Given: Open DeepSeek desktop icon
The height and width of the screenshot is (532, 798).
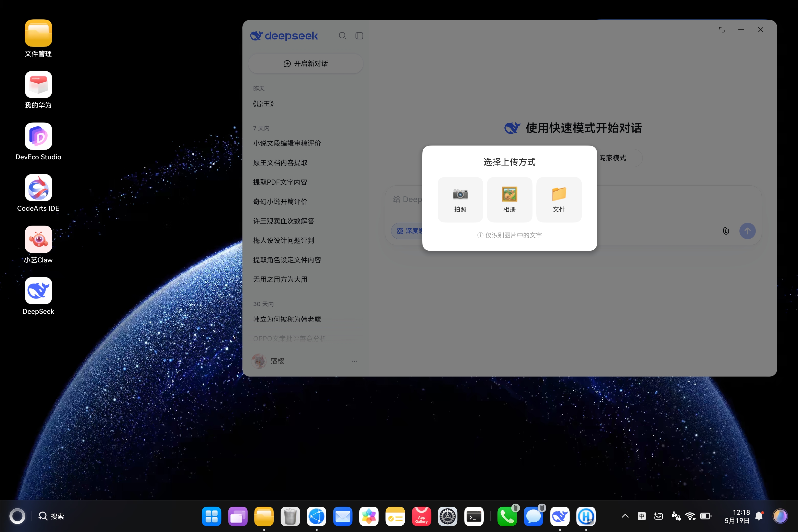Looking at the screenshot, I should coord(38,296).
